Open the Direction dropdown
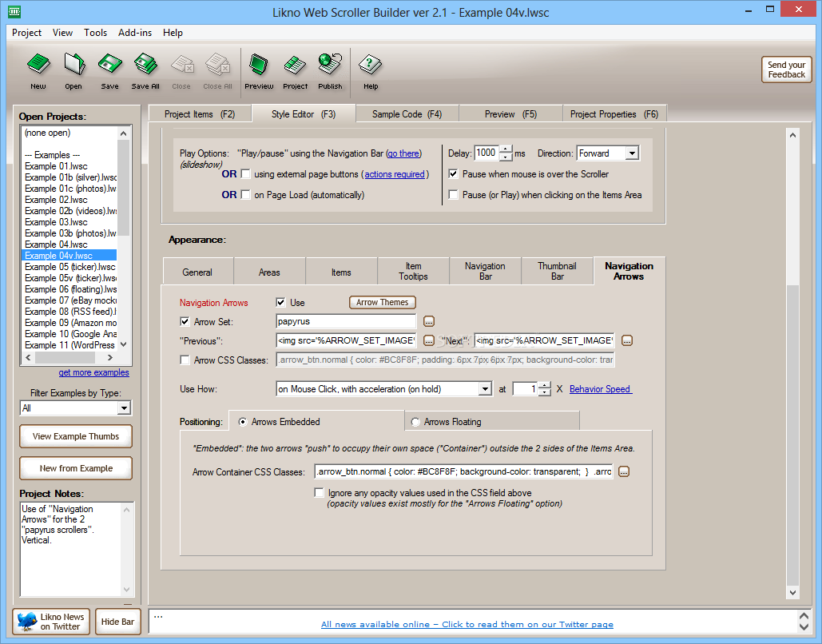This screenshot has height=644, width=822. [632, 153]
